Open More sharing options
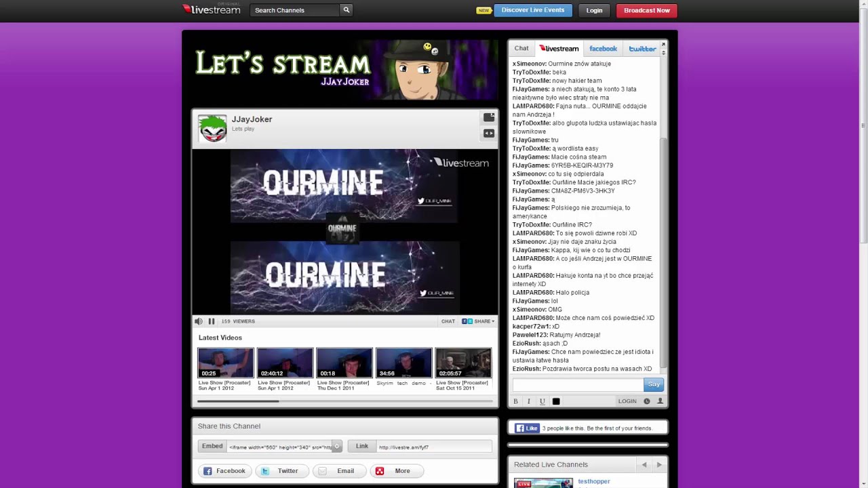 pos(396,471)
